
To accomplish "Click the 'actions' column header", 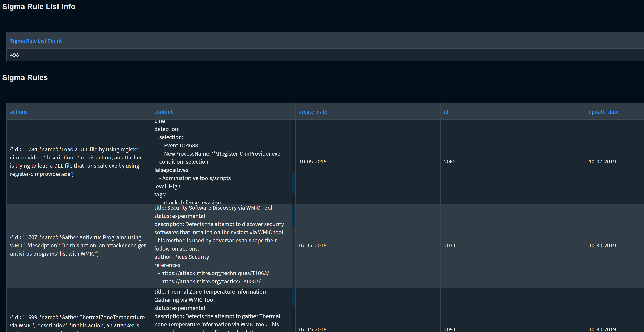I will click(x=19, y=112).
